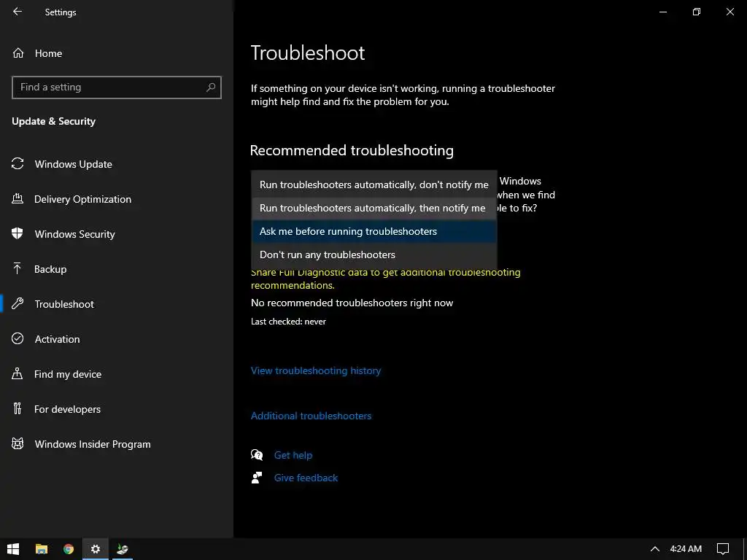Close the Settings window

pos(729,12)
